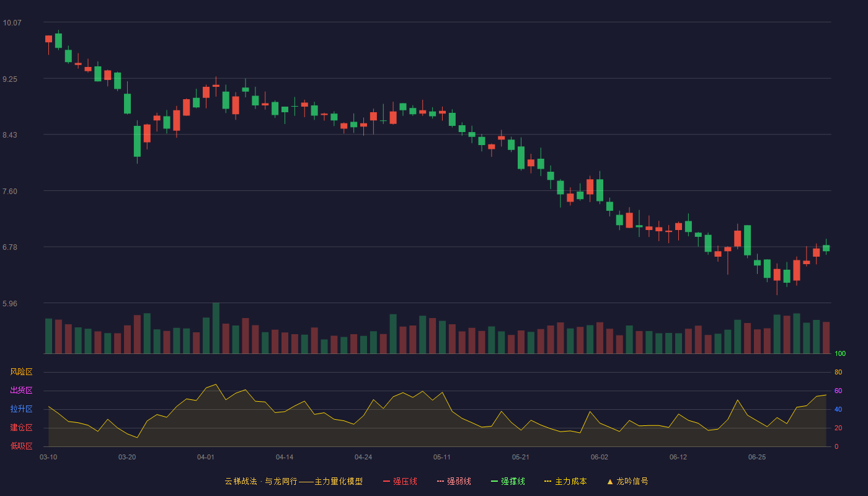Toggle the 强弱线 legend series
The image size is (868, 496).
click(454, 481)
